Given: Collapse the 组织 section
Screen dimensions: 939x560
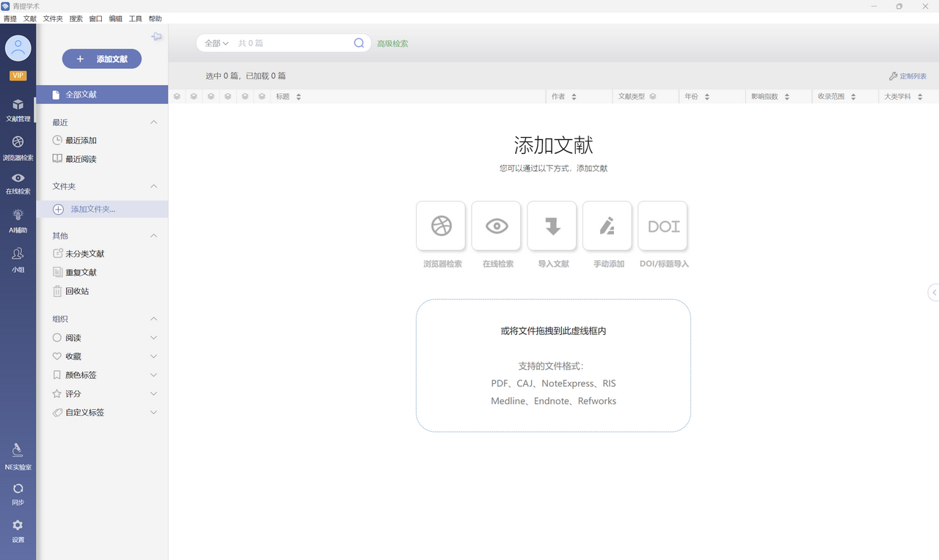Looking at the screenshot, I should [153, 319].
